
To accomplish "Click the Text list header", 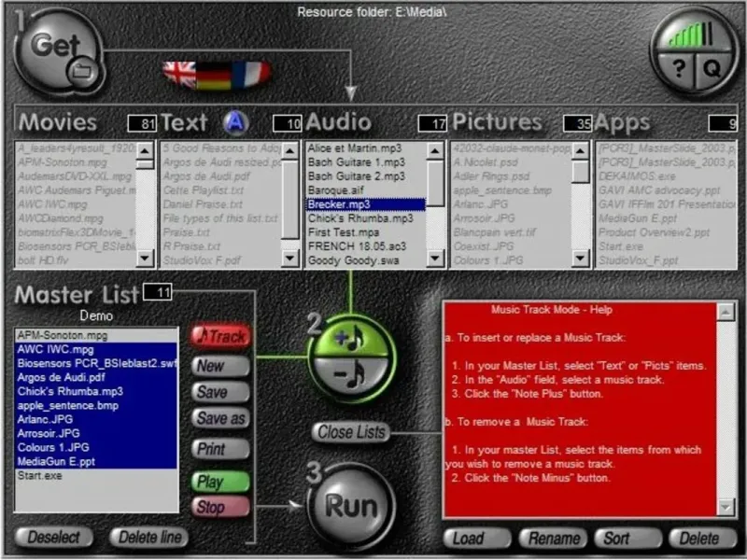I will click(x=184, y=122).
